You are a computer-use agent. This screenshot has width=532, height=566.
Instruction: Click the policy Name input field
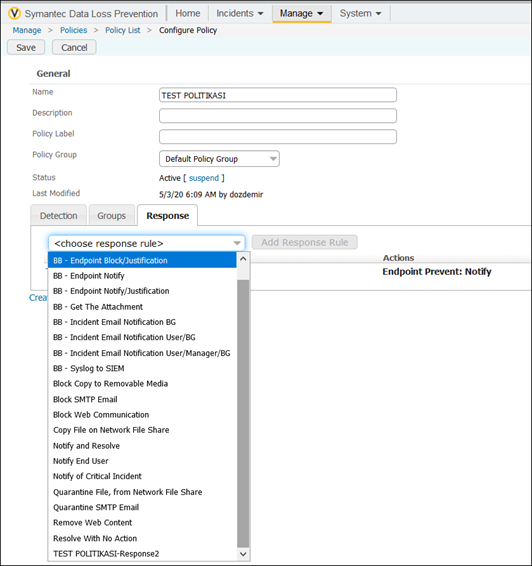(x=278, y=95)
